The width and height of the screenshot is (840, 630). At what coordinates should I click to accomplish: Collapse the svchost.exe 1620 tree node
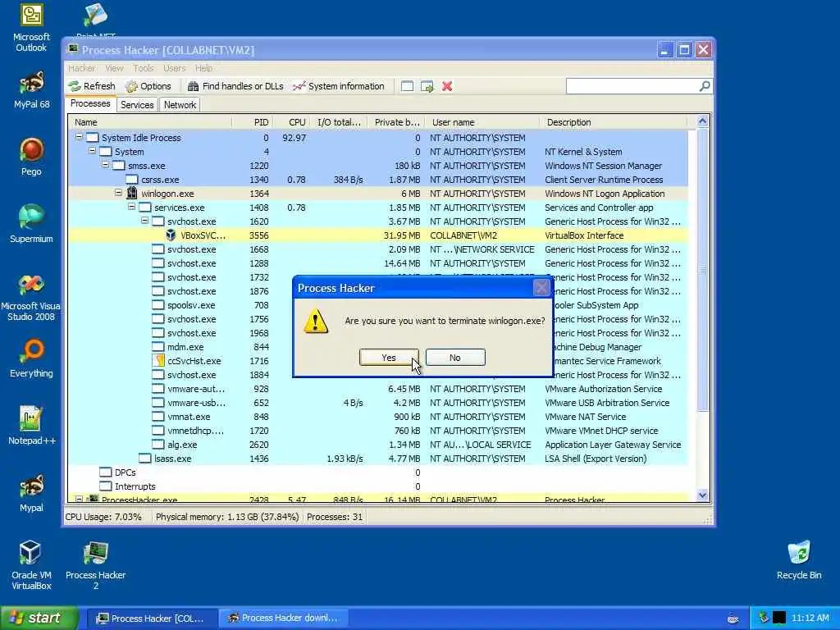click(144, 221)
